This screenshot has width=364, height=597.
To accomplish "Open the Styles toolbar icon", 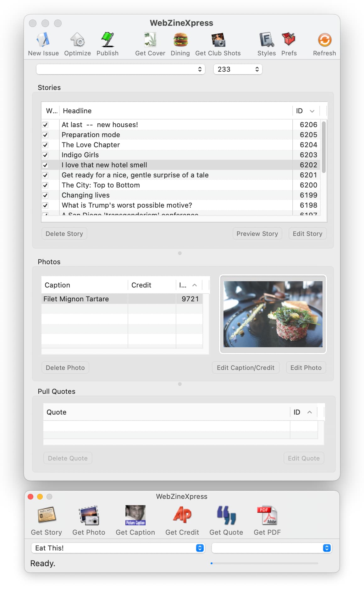I will pyautogui.click(x=266, y=40).
